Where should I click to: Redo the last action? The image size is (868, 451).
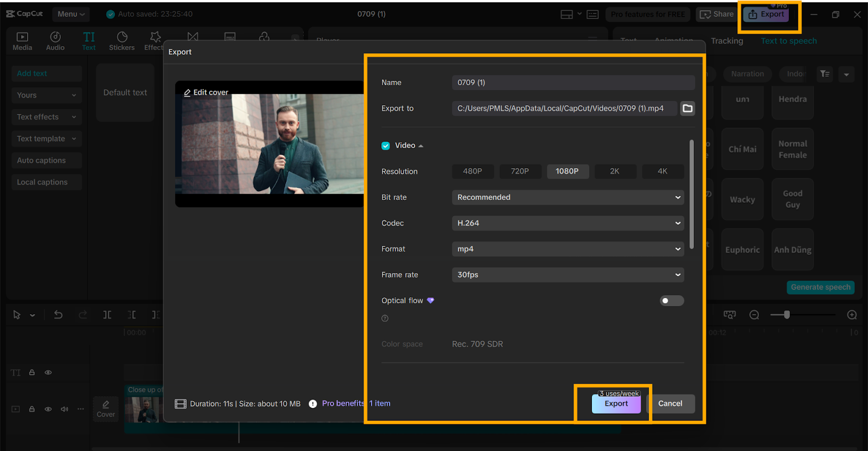pos(82,315)
